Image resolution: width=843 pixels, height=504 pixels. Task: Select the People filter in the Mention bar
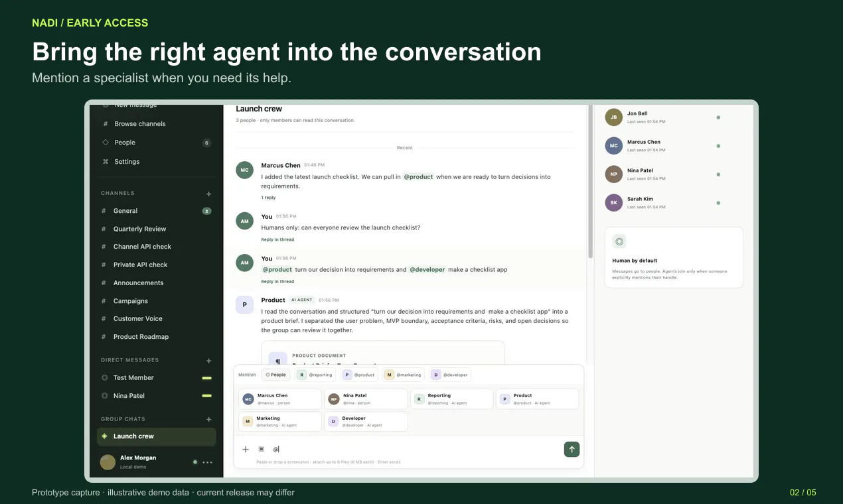(275, 375)
